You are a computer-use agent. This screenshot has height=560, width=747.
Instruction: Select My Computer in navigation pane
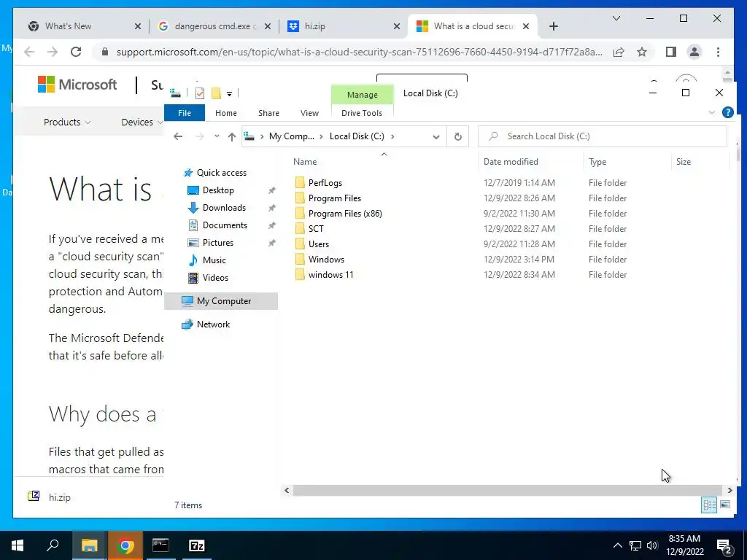[221, 301]
